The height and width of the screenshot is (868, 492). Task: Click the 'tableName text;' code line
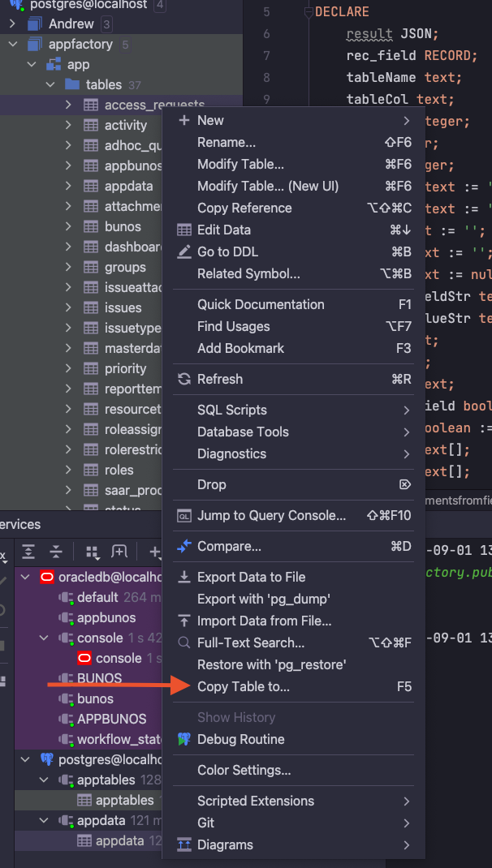(404, 77)
